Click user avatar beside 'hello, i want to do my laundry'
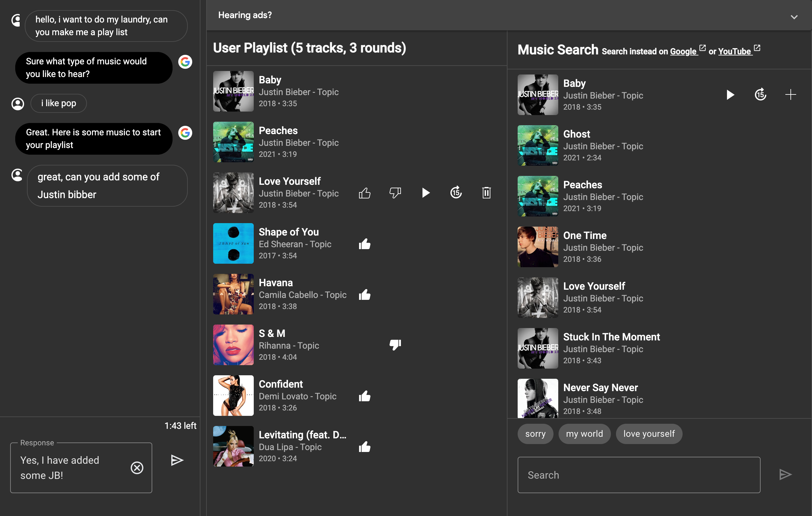The width and height of the screenshot is (812, 516). tap(16, 20)
